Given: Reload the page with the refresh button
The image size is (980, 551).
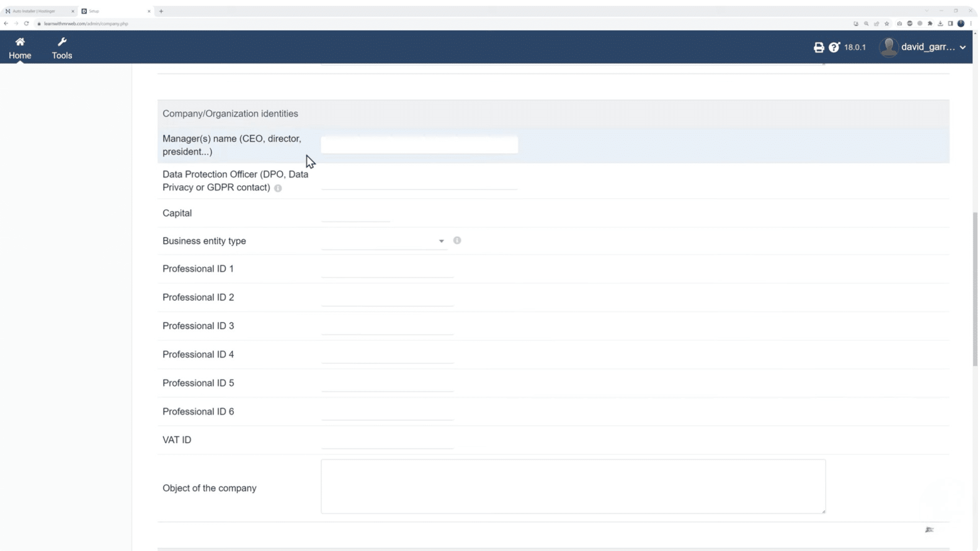Looking at the screenshot, I should [x=27, y=23].
